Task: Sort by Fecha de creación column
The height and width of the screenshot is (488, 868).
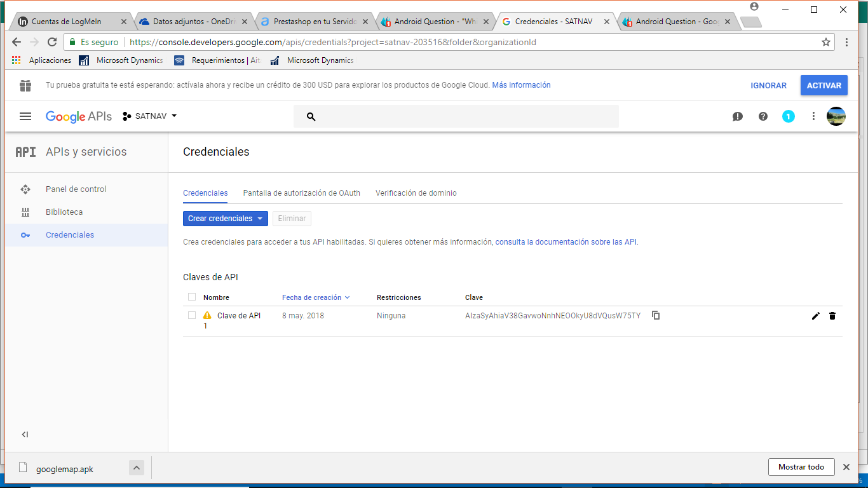Action: click(316, 297)
